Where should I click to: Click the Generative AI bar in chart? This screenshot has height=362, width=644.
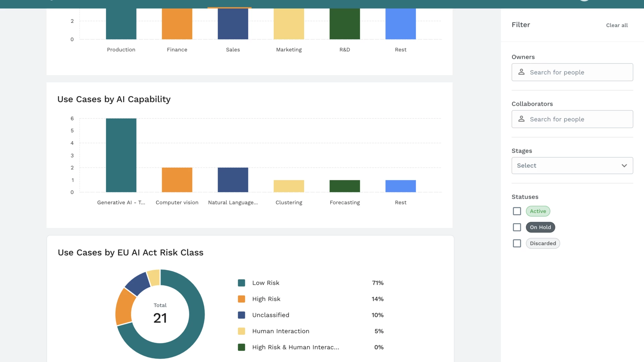coord(121,155)
